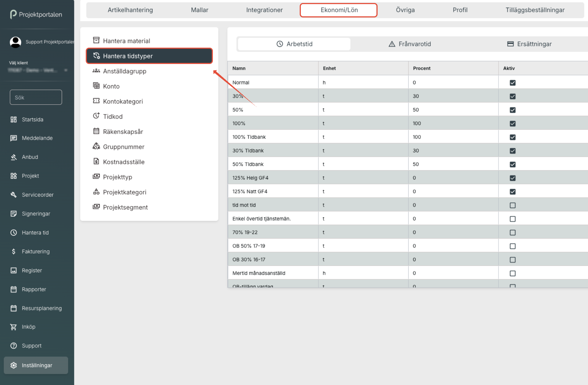Viewport: 588px width, 385px height.
Task: Click the Kostnadsställe document icon
Action: 96,161
